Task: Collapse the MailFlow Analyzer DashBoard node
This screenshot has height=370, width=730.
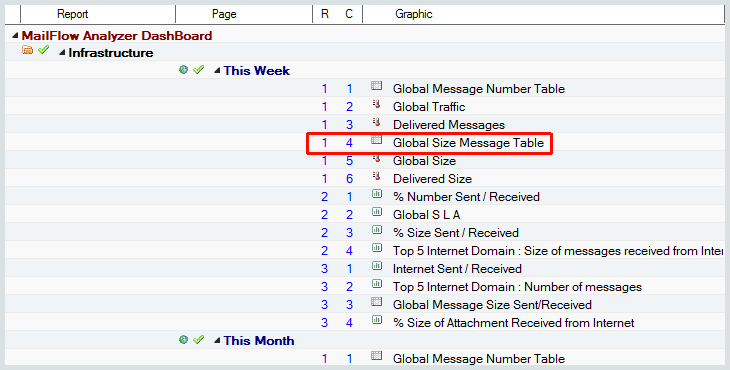Action: point(15,35)
